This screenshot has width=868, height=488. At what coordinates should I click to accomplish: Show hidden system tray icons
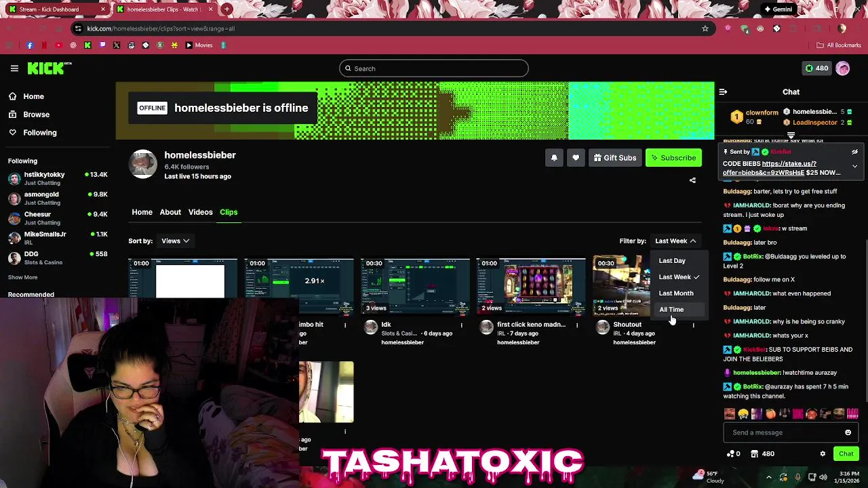click(x=768, y=477)
